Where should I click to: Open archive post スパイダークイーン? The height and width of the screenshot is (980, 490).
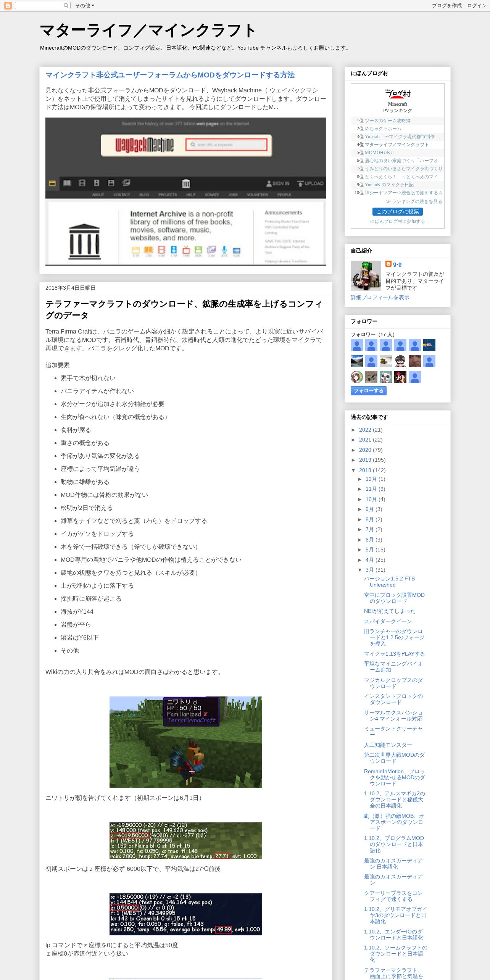388,621
